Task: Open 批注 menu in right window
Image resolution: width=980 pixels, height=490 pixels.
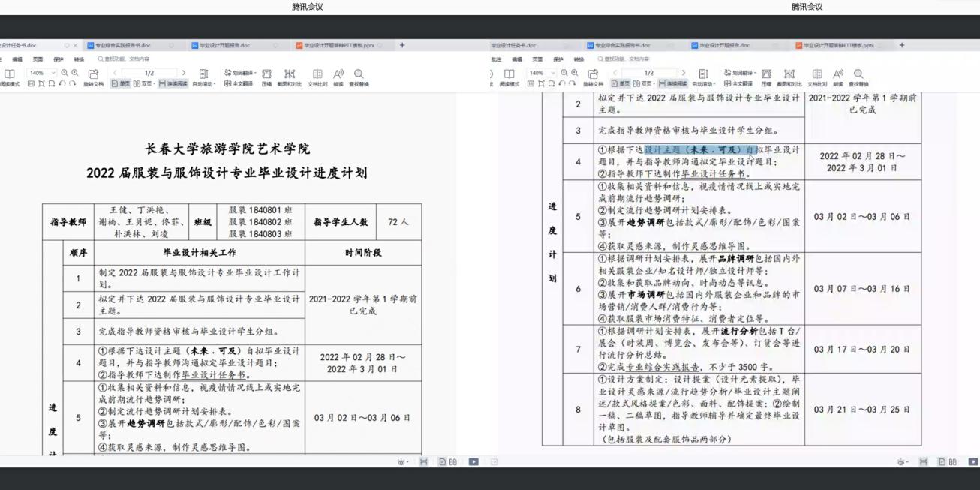Action: pos(496,59)
